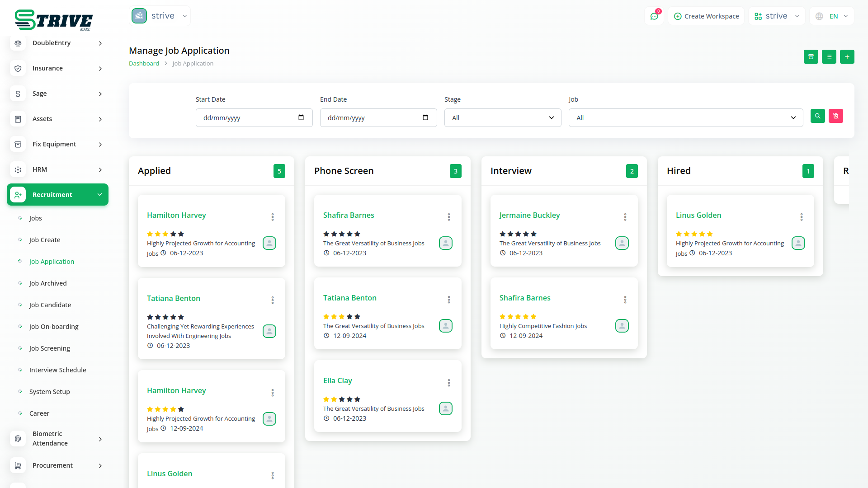868x488 pixels.
Task: Open the chat messages icon
Action: pyautogui.click(x=654, y=16)
